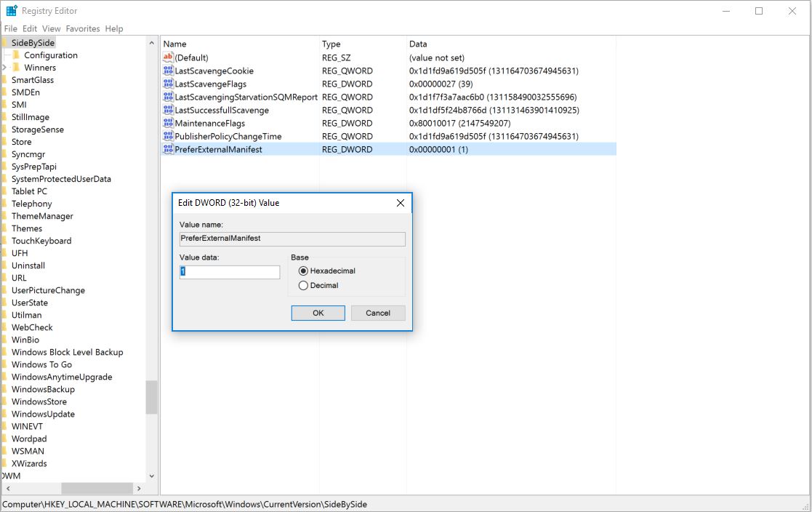The height and width of the screenshot is (512, 812).
Task: Select the Uninstall key
Action: 28,265
